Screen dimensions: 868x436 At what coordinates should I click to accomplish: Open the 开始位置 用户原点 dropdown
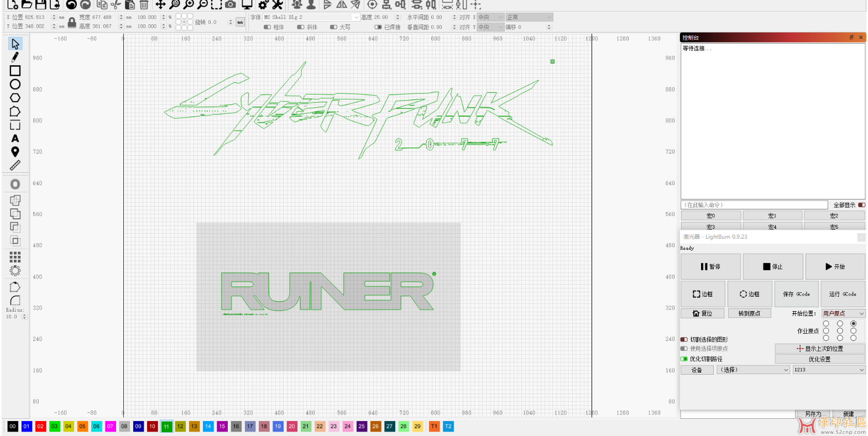coord(843,313)
